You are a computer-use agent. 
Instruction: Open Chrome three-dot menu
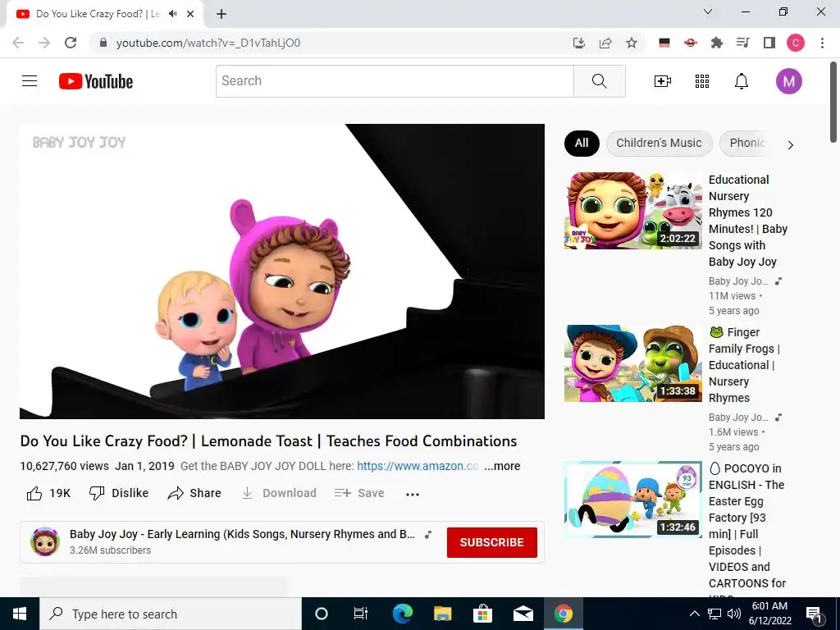point(822,43)
